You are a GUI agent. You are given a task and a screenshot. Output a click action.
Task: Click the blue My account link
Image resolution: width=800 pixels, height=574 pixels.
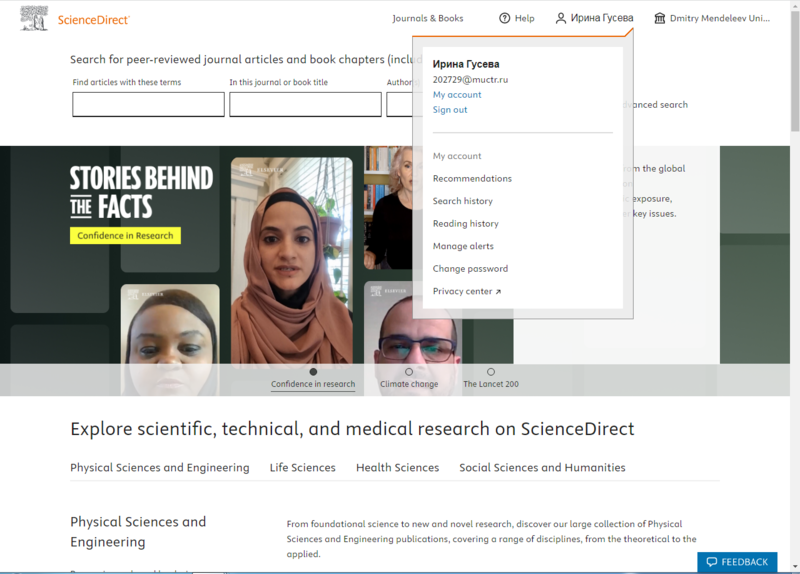(457, 94)
